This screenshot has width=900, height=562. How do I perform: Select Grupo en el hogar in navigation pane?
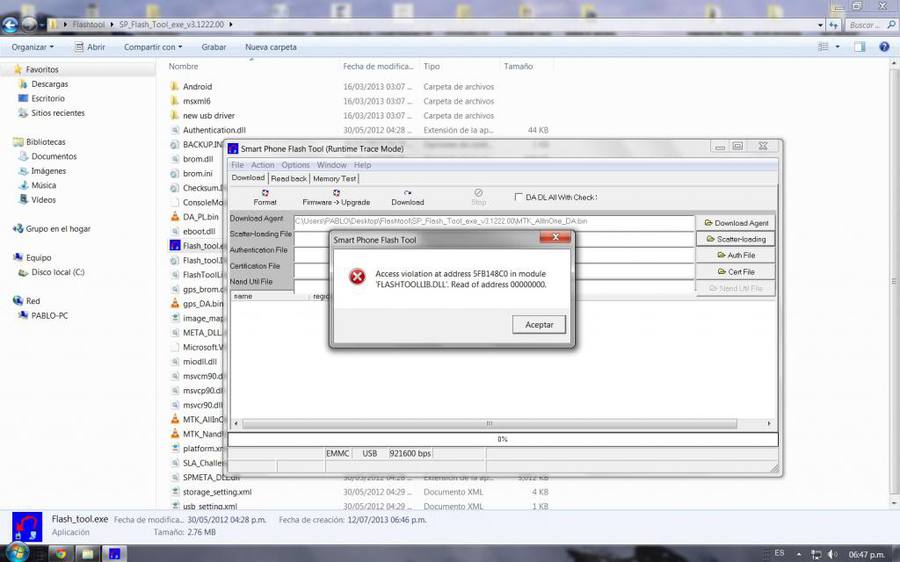coord(58,228)
